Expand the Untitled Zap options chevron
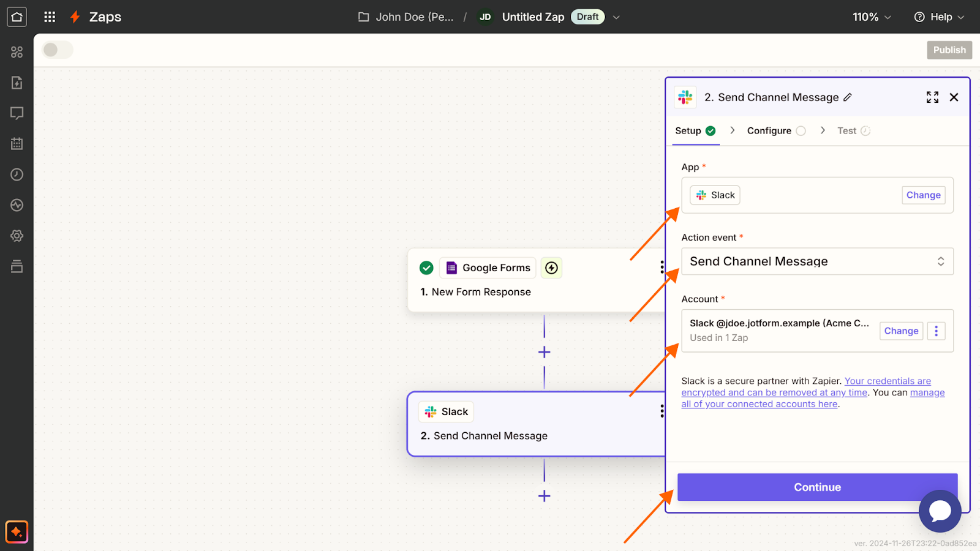This screenshot has width=980, height=551. 616,17
